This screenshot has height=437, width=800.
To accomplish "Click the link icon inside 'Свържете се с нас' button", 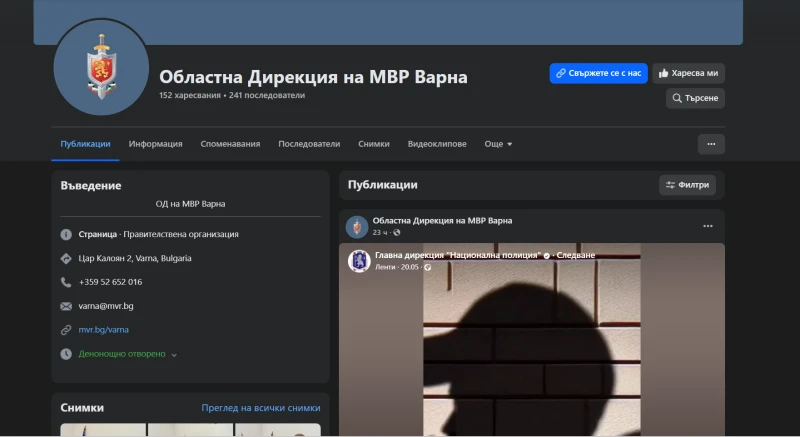I will (561, 73).
